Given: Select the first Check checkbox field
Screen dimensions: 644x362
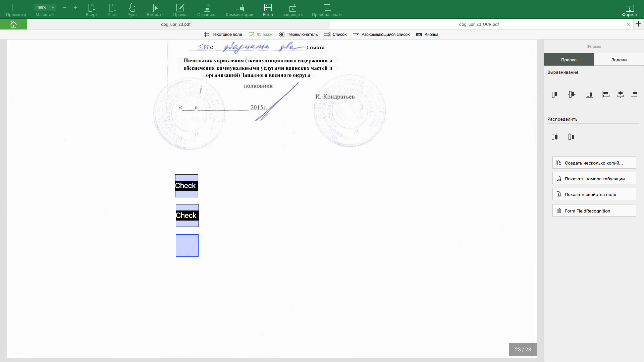Looking at the screenshot, I should pos(186,186).
